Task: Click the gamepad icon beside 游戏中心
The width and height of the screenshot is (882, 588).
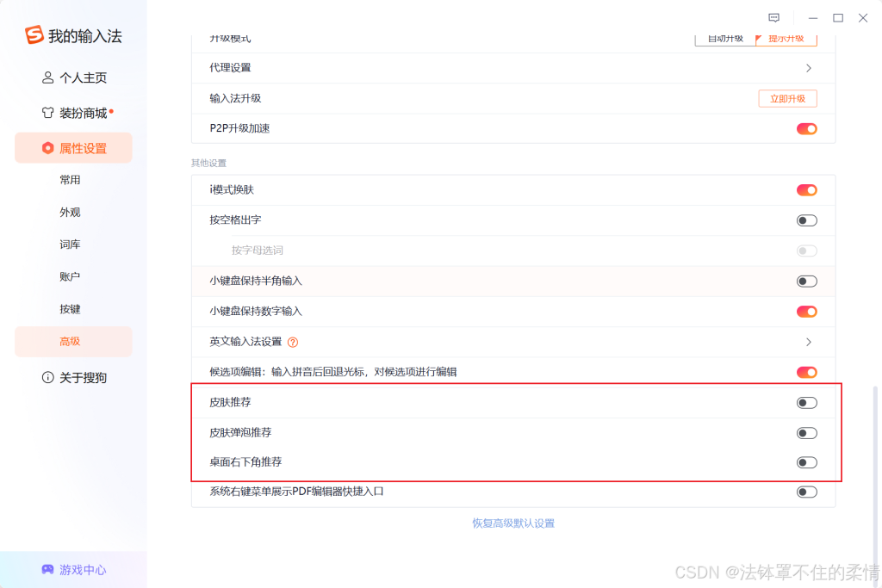Action: click(48, 569)
